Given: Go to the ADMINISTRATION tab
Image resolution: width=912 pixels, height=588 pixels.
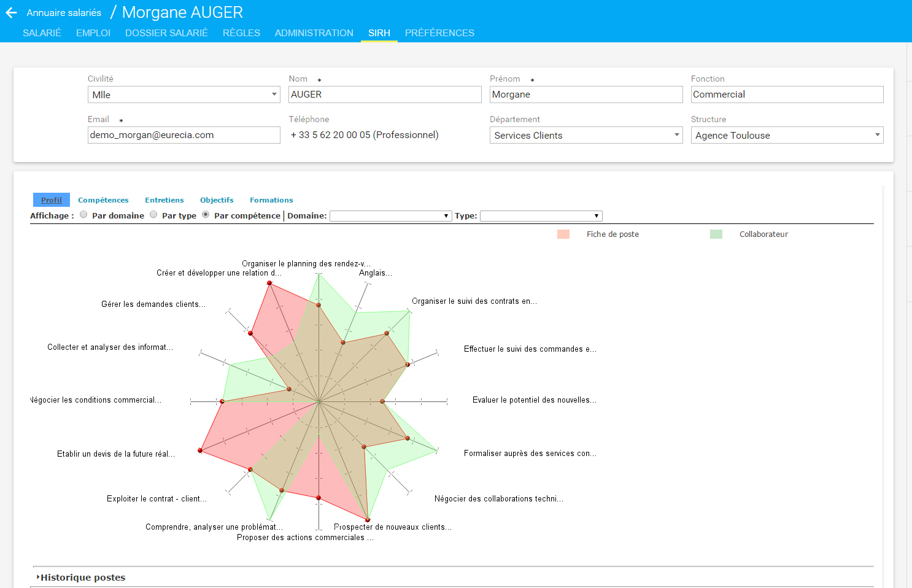Looking at the screenshot, I should [314, 33].
